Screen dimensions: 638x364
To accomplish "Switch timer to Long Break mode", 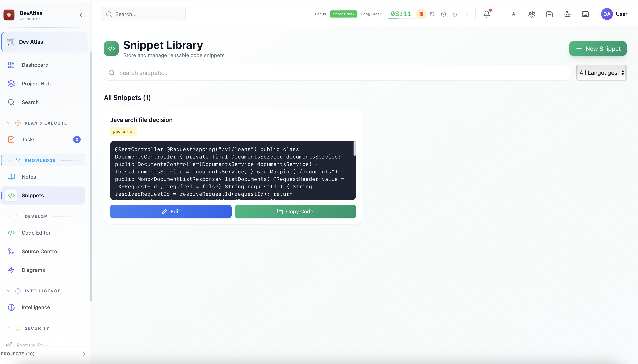I will pos(371,14).
